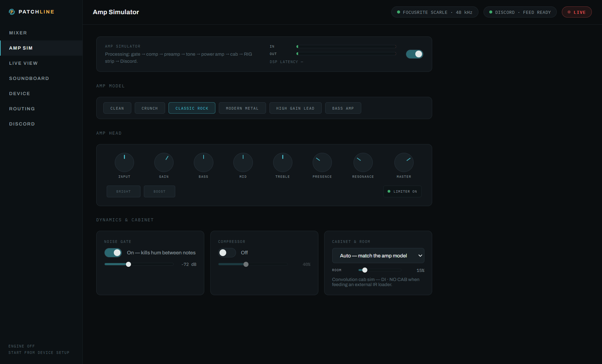Turn off the Noise Gate switch

[113, 253]
